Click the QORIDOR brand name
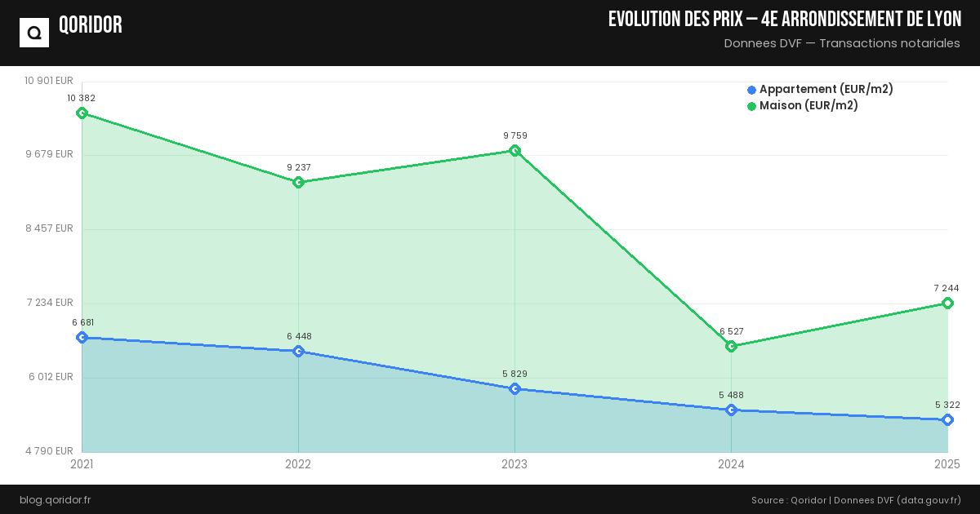 (x=91, y=25)
